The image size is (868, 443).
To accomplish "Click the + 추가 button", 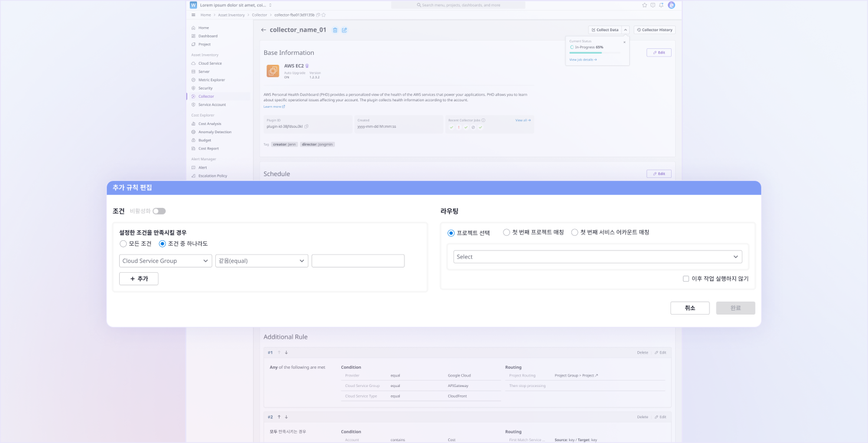I will tap(139, 279).
